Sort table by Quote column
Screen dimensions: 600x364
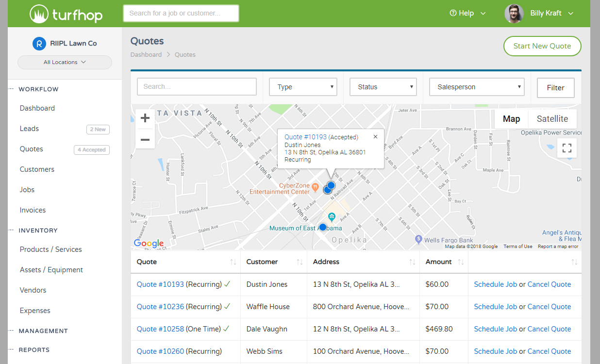(x=233, y=262)
